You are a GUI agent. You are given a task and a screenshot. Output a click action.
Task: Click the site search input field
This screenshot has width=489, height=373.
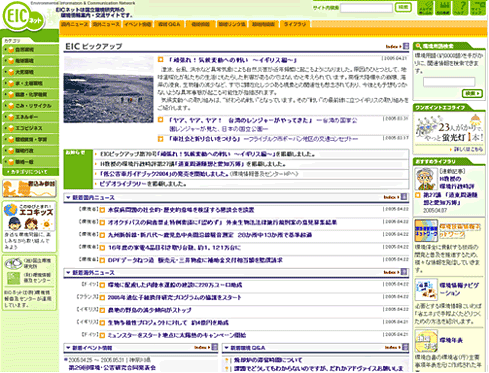coord(366,8)
